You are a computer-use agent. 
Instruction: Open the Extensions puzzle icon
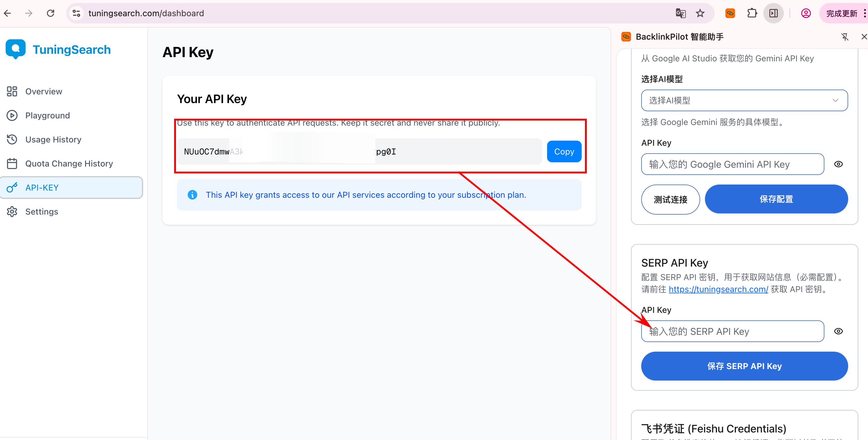(x=752, y=13)
